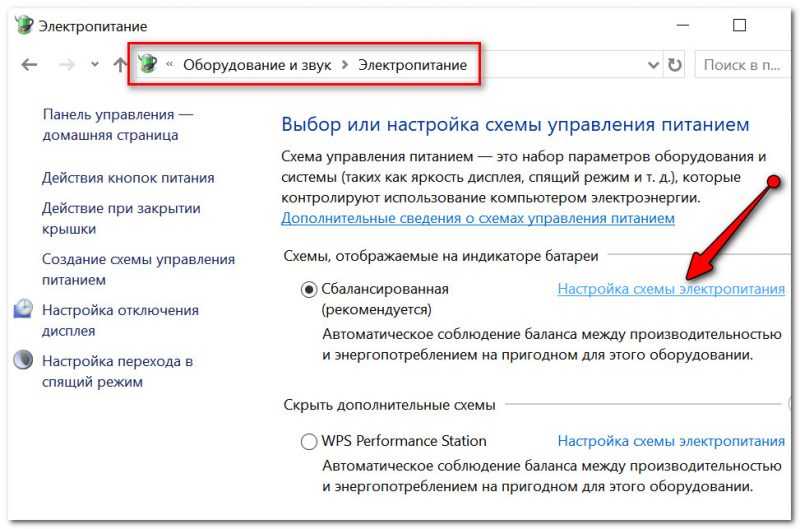Click the Электропитание breadcrumb segment
Viewport: 800px width, 529px height.
pyautogui.click(x=412, y=65)
